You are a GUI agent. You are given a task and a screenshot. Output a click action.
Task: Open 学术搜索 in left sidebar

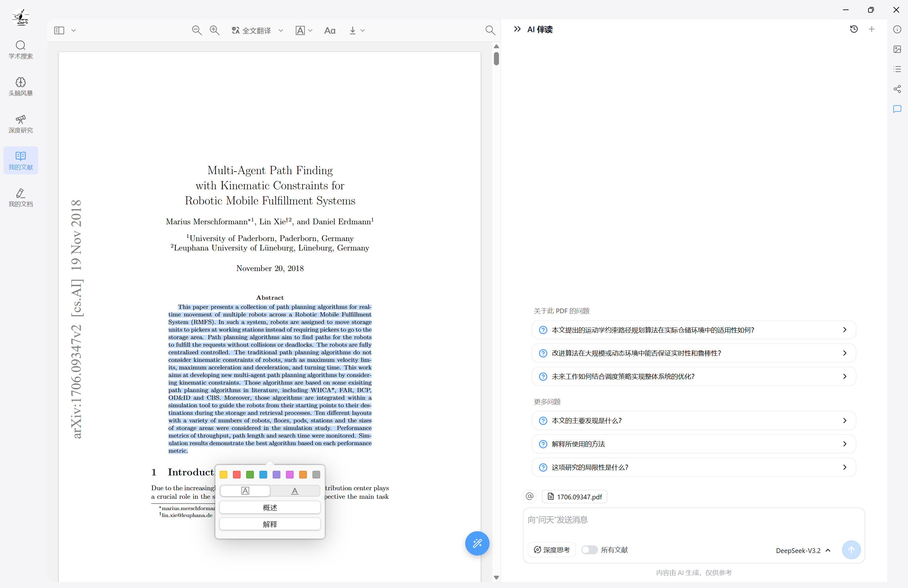[21, 50]
